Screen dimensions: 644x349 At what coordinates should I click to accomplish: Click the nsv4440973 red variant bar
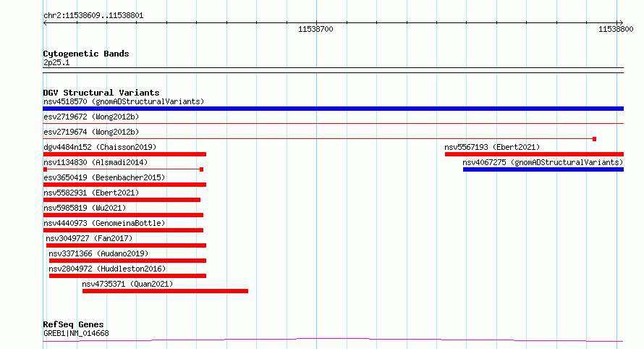click(x=123, y=230)
